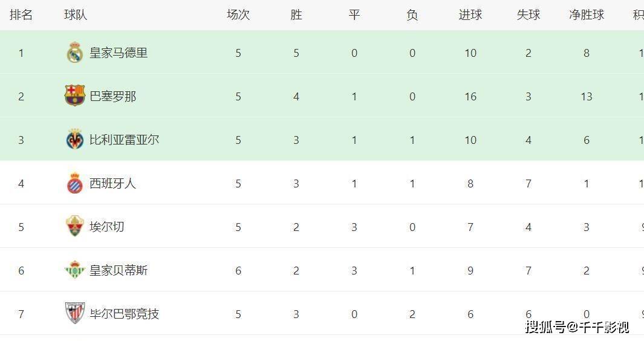This screenshot has width=644, height=341.
Task: Sort by the 进球 column header
Action: [470, 15]
